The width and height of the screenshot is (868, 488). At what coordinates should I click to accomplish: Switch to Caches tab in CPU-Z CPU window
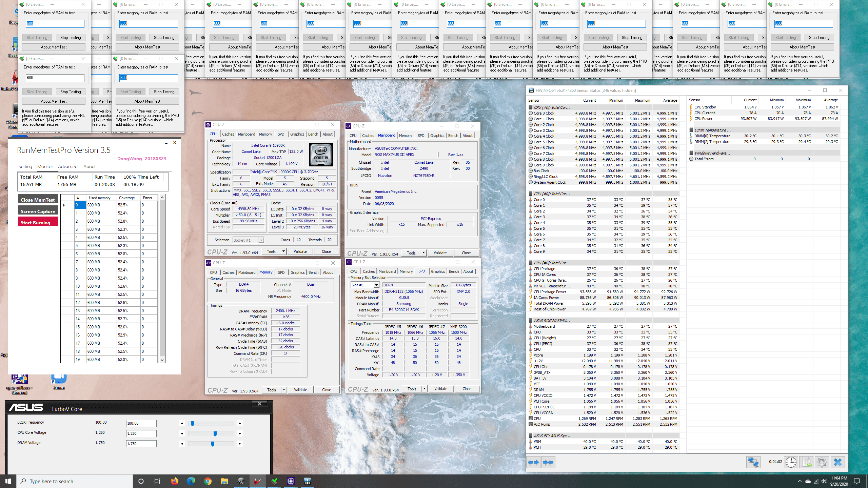(228, 134)
